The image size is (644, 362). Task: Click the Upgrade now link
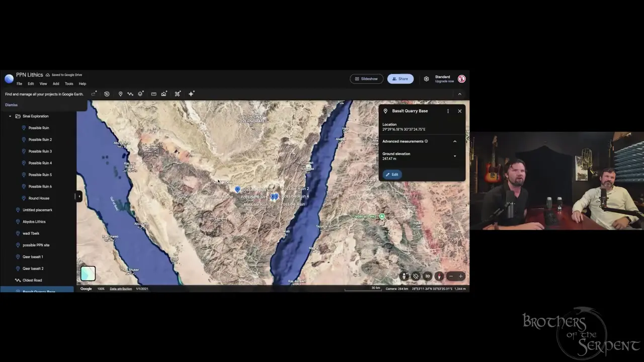tap(444, 81)
